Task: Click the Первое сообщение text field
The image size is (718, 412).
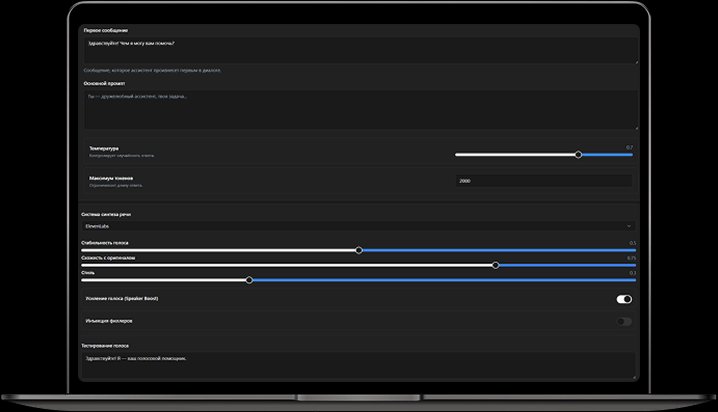Action: coord(358,50)
